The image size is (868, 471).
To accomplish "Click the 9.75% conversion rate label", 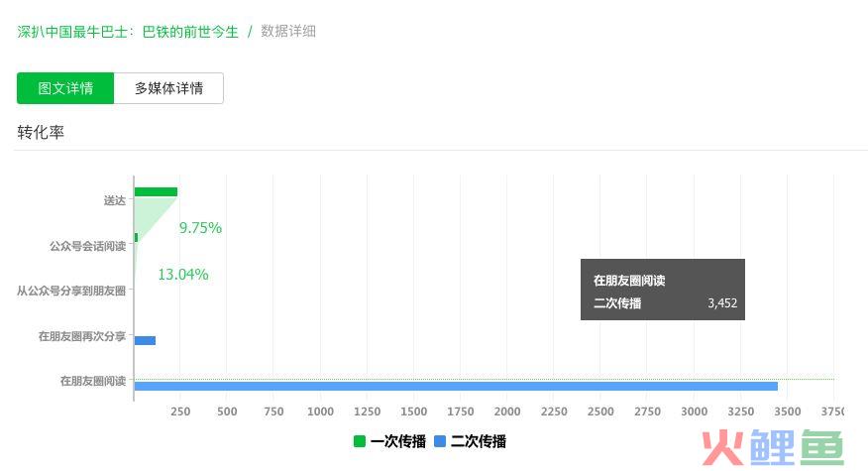I will pyautogui.click(x=200, y=228).
